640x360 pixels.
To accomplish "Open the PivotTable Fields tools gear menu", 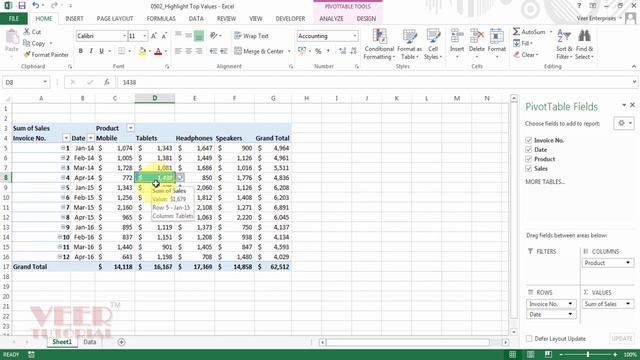I will pyautogui.click(x=624, y=123).
